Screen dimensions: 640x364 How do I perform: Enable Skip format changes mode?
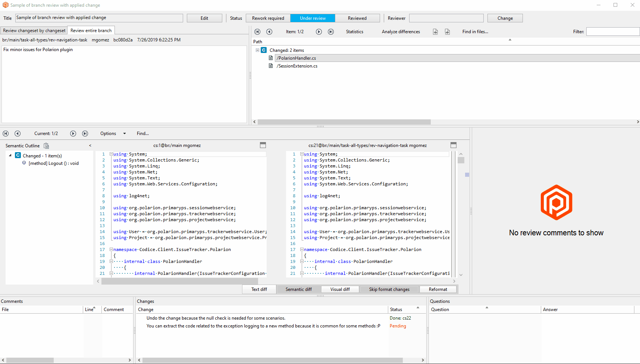click(389, 289)
